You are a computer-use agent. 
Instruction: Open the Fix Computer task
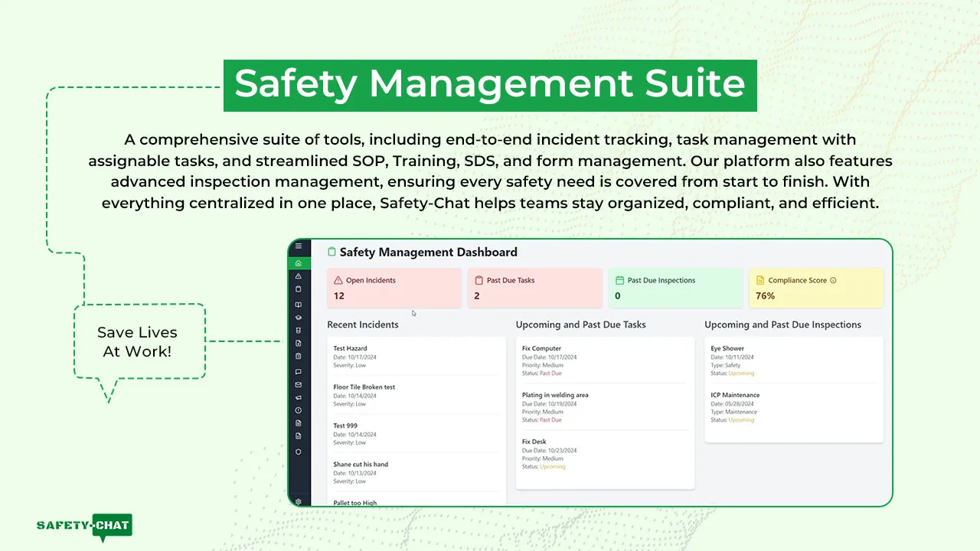tap(605, 360)
